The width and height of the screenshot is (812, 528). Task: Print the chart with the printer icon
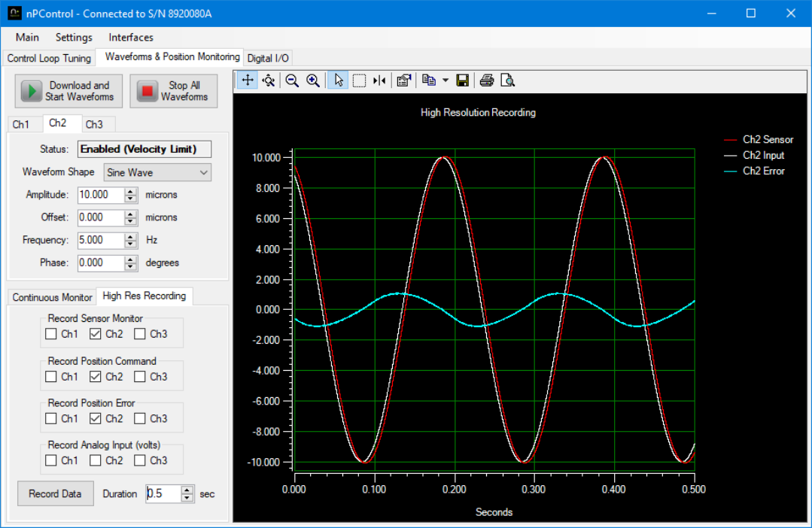pyautogui.click(x=487, y=80)
